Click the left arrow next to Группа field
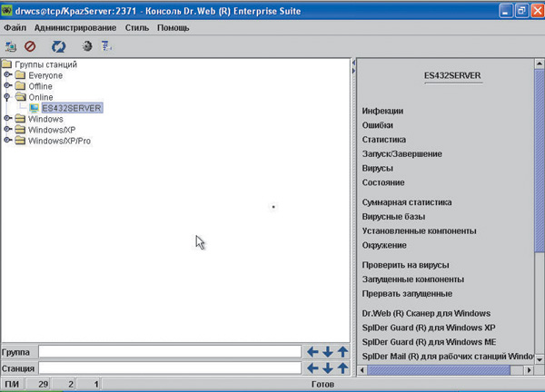 pos(312,352)
